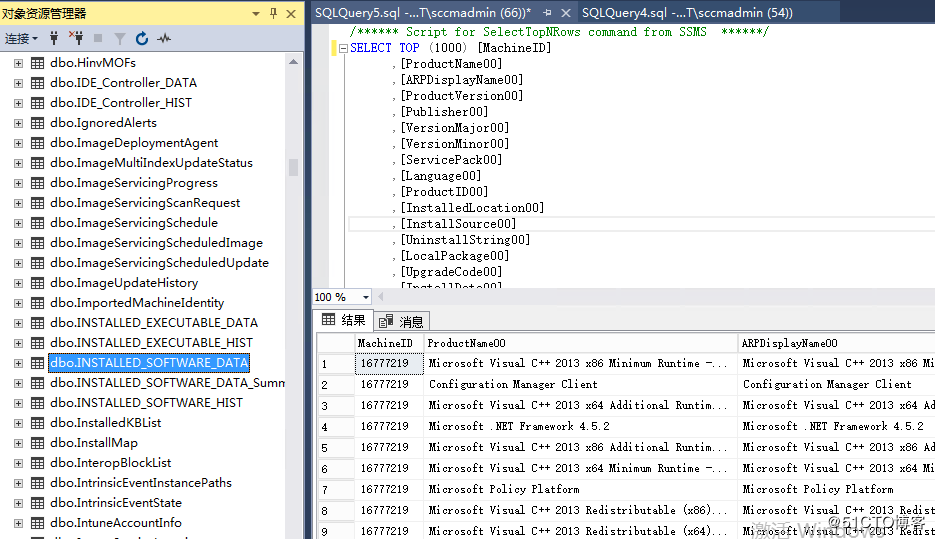This screenshot has height=539, width=935.
Task: Click [Publisher00] in the query editor
Action: [444, 112]
